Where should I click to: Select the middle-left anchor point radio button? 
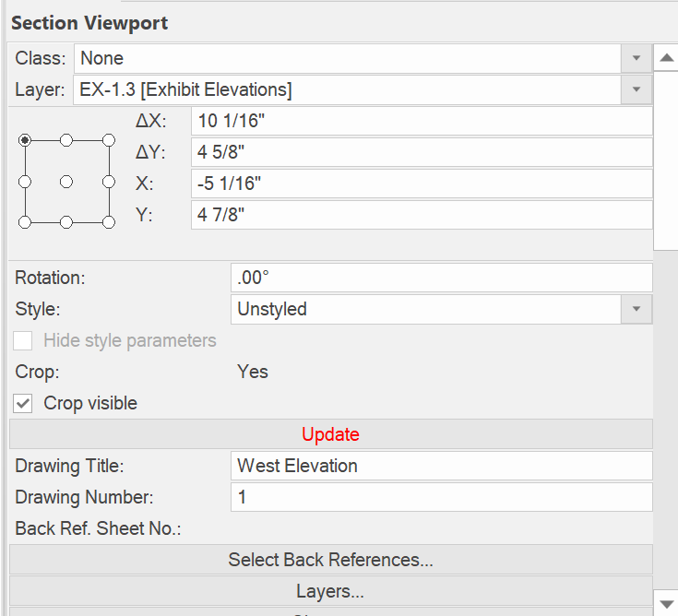click(25, 182)
